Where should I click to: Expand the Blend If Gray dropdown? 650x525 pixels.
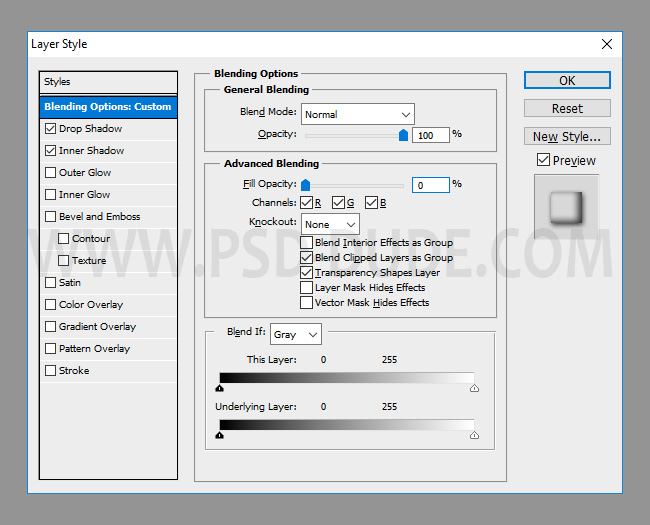295,335
